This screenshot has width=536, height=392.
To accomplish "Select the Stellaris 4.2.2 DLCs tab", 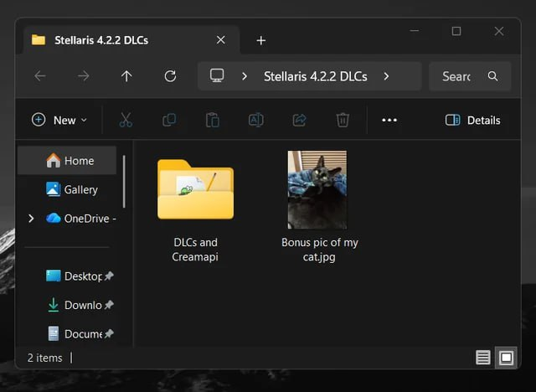I will point(131,40).
